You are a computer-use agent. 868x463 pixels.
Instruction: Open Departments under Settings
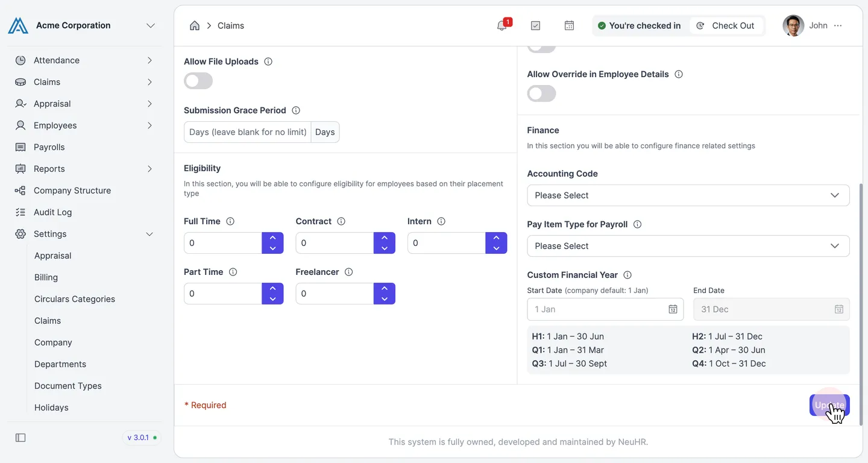60,364
